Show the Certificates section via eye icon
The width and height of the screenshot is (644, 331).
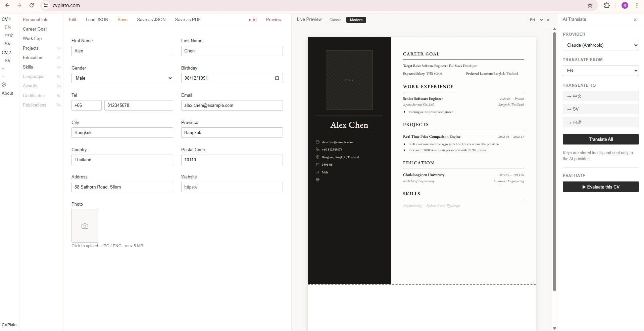(x=59, y=96)
